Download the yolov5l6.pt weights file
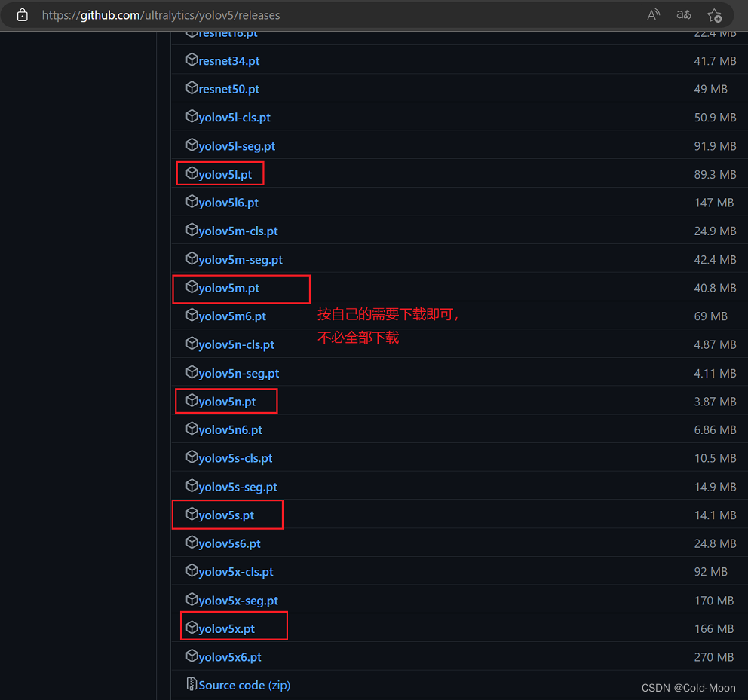Image resolution: width=748 pixels, height=700 pixels. (228, 203)
